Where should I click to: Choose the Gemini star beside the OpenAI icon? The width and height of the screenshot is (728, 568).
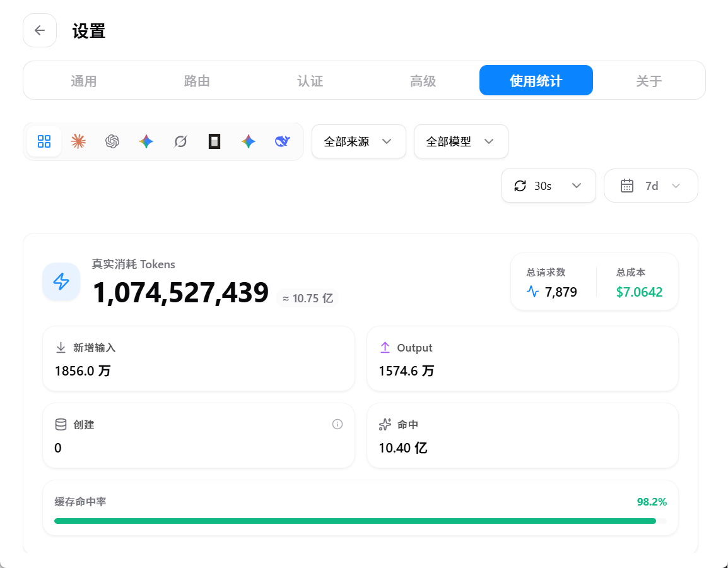click(146, 141)
